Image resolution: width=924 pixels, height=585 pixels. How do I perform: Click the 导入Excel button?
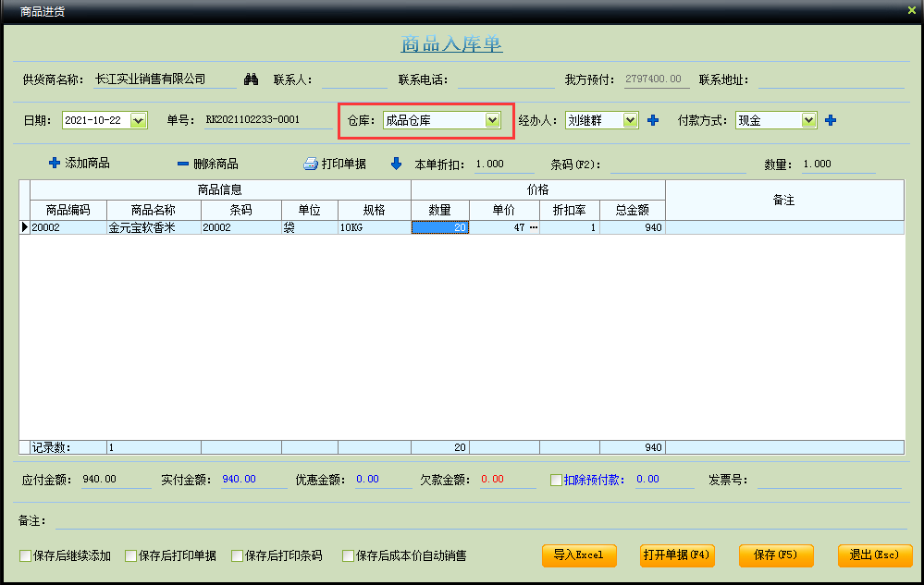click(x=579, y=555)
